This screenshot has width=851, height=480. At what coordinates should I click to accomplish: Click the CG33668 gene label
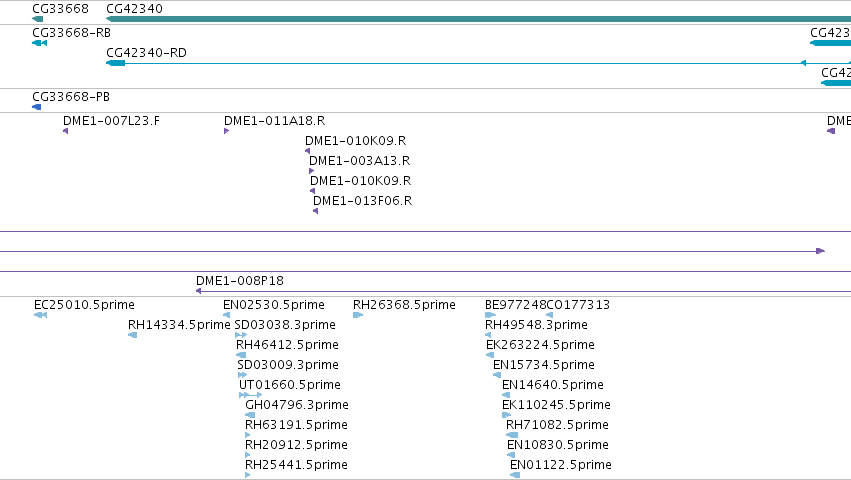pos(60,9)
